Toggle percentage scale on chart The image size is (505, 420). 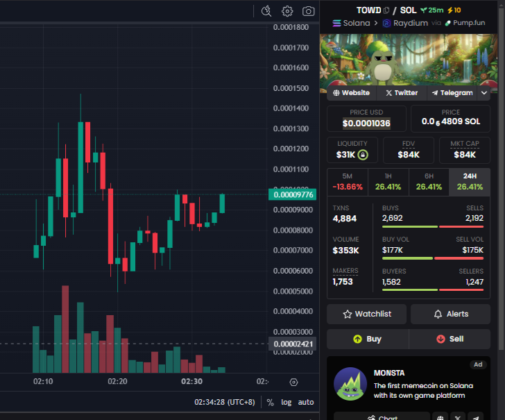click(x=271, y=402)
